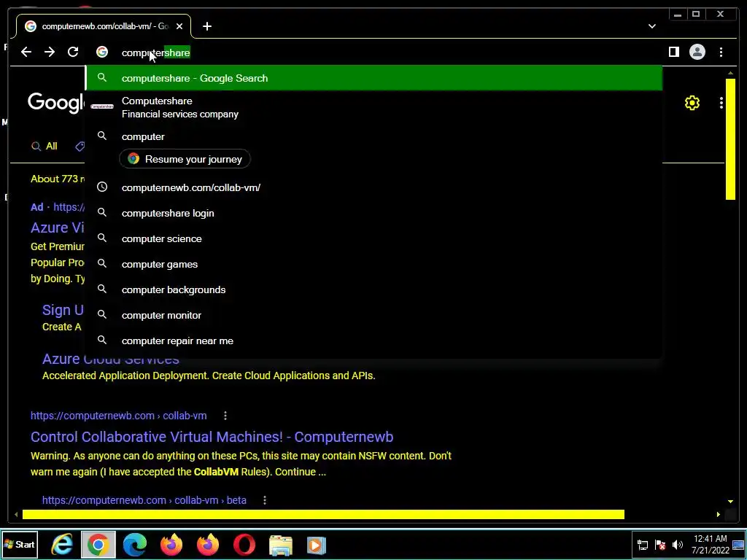Switch to the All results tab
Screen dimensions: 747x560
44,146
